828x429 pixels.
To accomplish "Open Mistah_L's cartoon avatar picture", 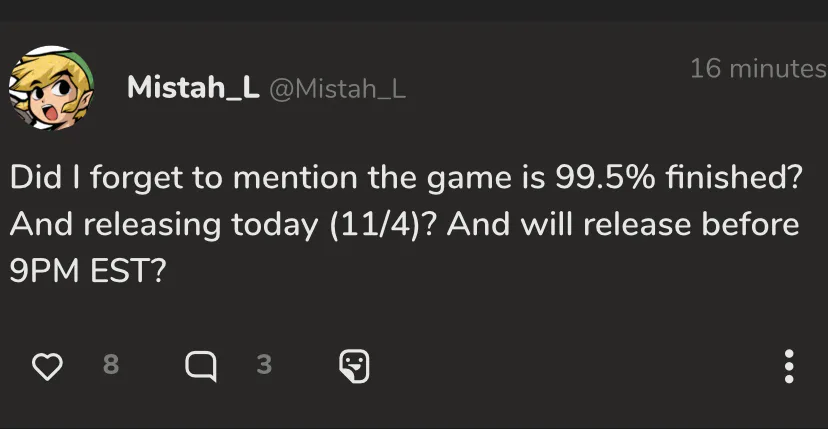I will click(51, 88).
